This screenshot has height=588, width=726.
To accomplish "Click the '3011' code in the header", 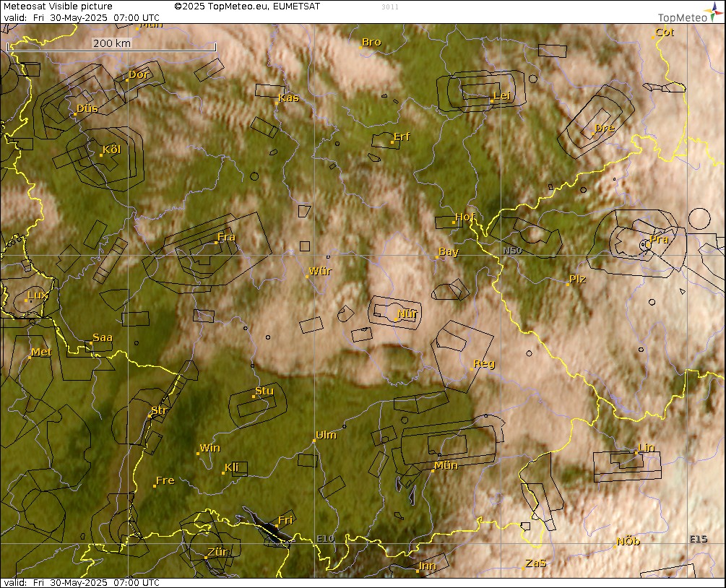I will tap(390, 7).
